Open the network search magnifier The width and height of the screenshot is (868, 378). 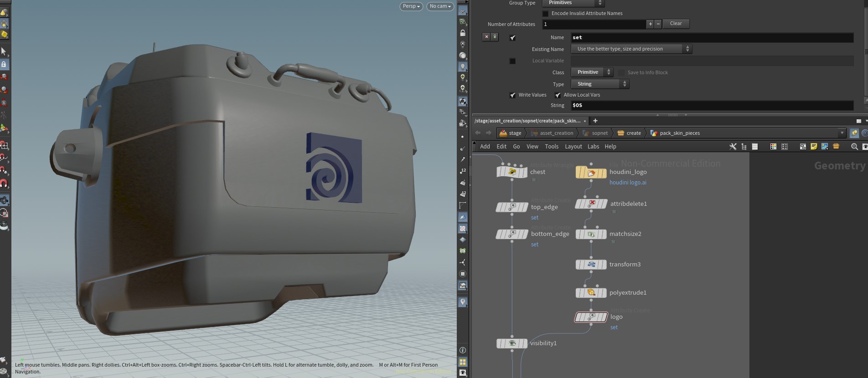point(854,147)
